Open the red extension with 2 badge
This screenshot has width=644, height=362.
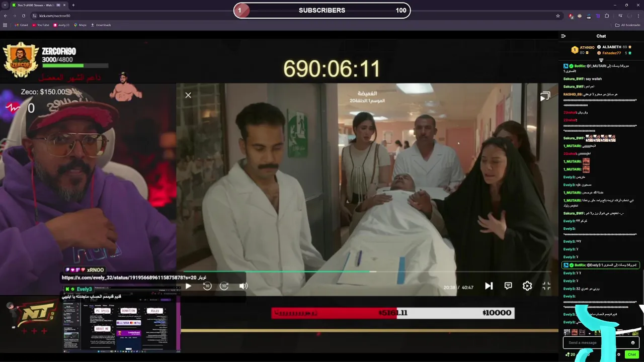(x=571, y=16)
